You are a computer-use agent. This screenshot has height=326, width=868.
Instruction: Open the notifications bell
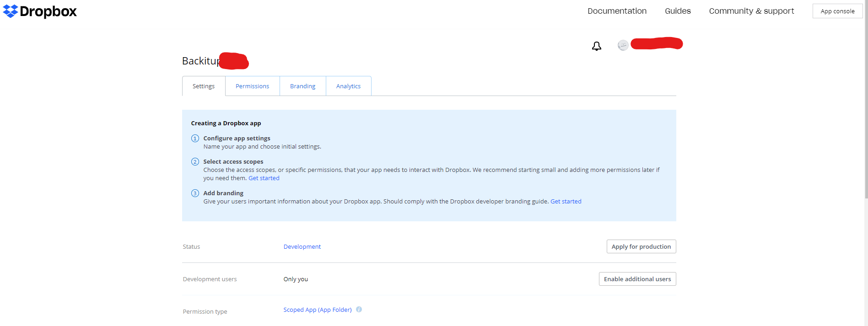596,46
